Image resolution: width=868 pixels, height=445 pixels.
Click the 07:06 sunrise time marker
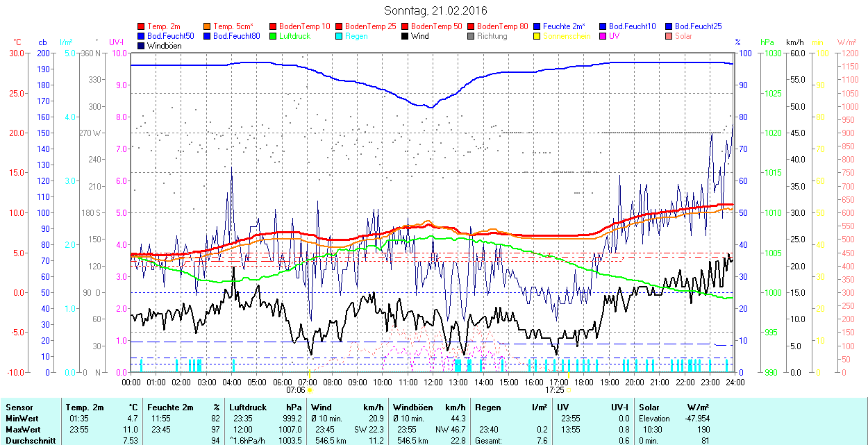tap(296, 390)
